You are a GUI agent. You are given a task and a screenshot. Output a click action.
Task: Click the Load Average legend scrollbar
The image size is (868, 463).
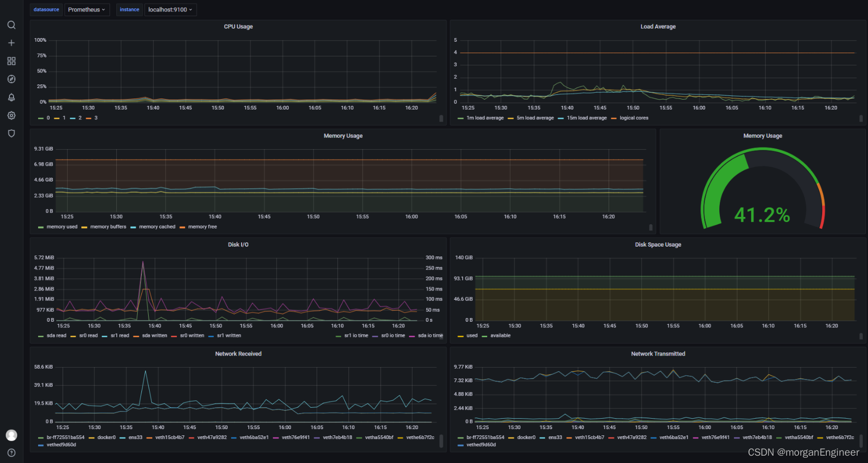[x=861, y=118]
